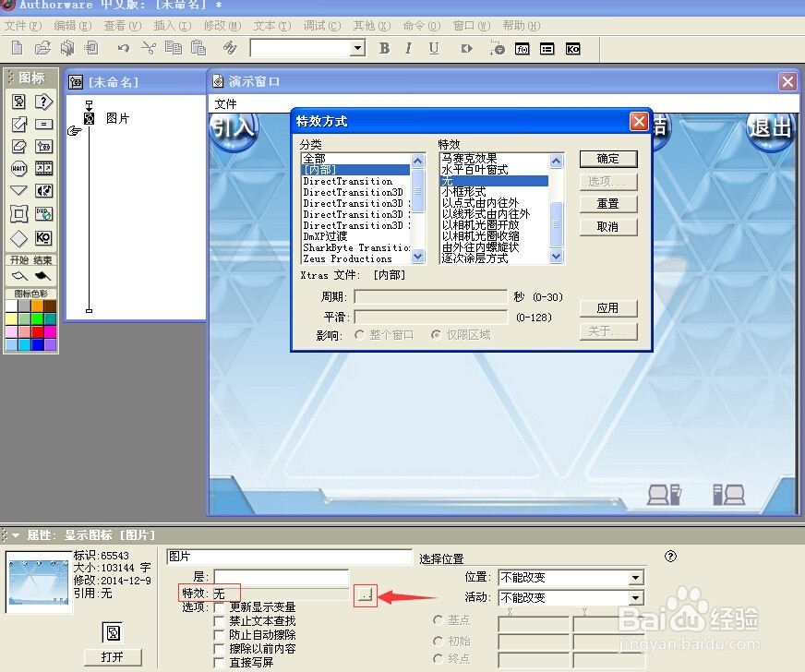This screenshot has height=672, width=805.
Task: Select the Motion icon with arrow
Action: (x=18, y=124)
